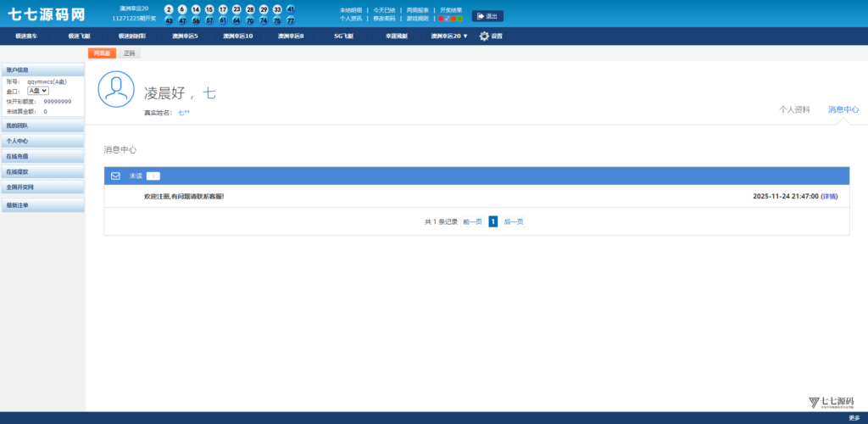Viewport: 868px width, 424px height.
Task: Click the username 七 next to greeting
Action: click(209, 93)
